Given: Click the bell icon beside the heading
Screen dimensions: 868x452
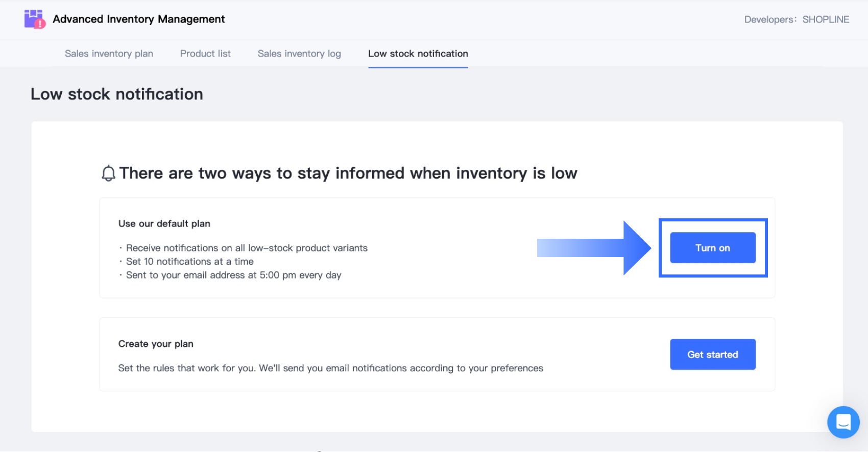Looking at the screenshot, I should (108, 173).
